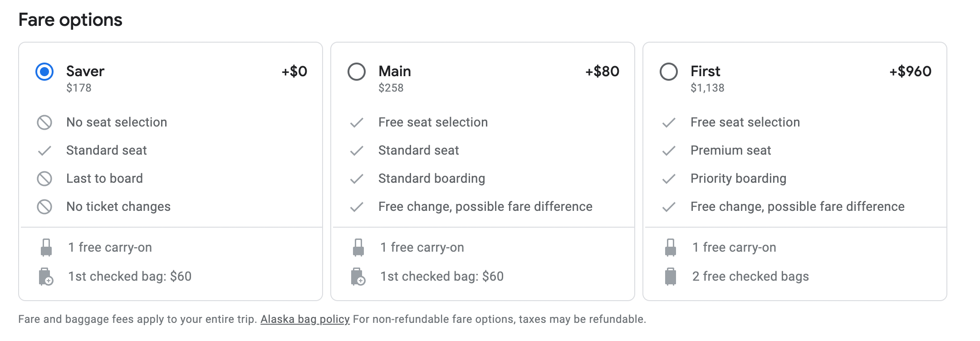Click the First +$960 price label
Image resolution: width=980 pixels, height=341 pixels.
click(910, 71)
